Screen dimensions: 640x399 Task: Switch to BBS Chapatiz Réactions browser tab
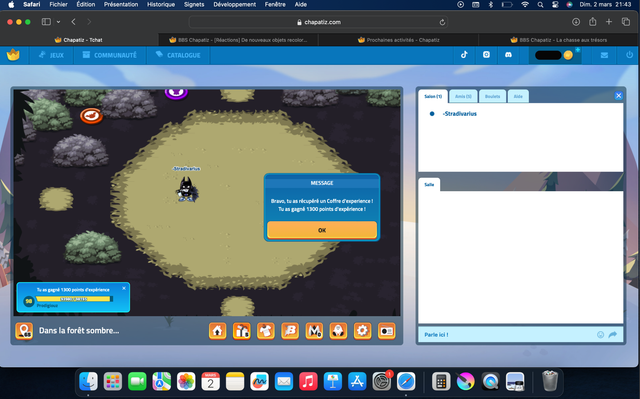(x=238, y=40)
